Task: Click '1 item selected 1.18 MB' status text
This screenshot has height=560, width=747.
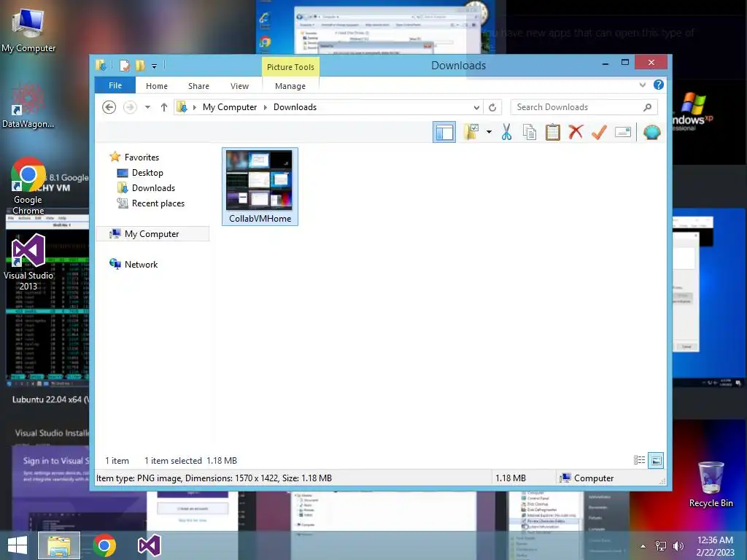Action: pos(190,461)
